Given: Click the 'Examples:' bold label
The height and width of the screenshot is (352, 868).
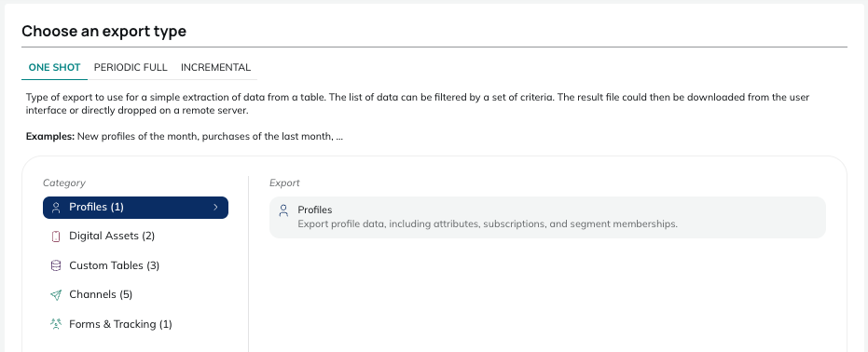Looking at the screenshot, I should [x=50, y=137].
